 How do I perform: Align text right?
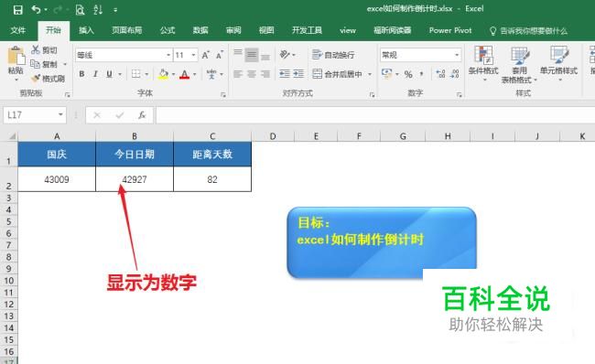click(265, 74)
